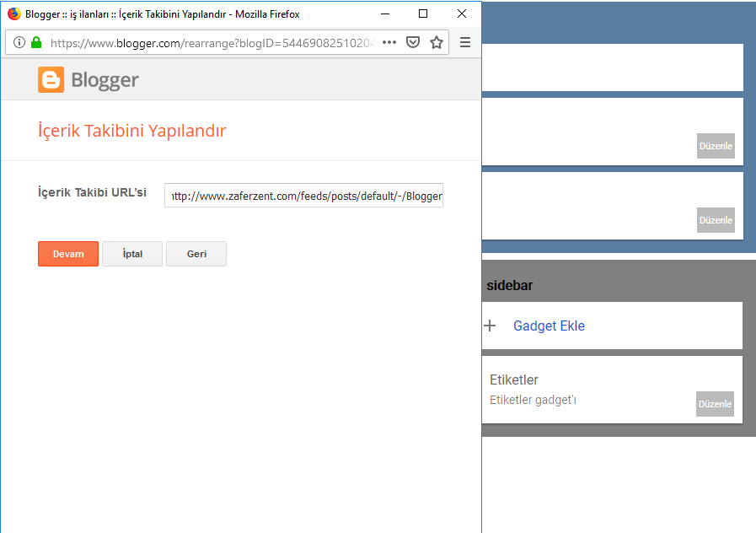Select the Etiketler gadget title
This screenshot has height=533, width=756.
pyautogui.click(x=514, y=380)
